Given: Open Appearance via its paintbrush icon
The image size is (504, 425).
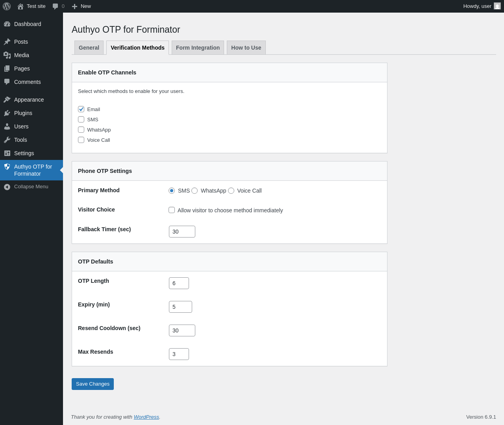Looking at the screenshot, I should coord(7,100).
